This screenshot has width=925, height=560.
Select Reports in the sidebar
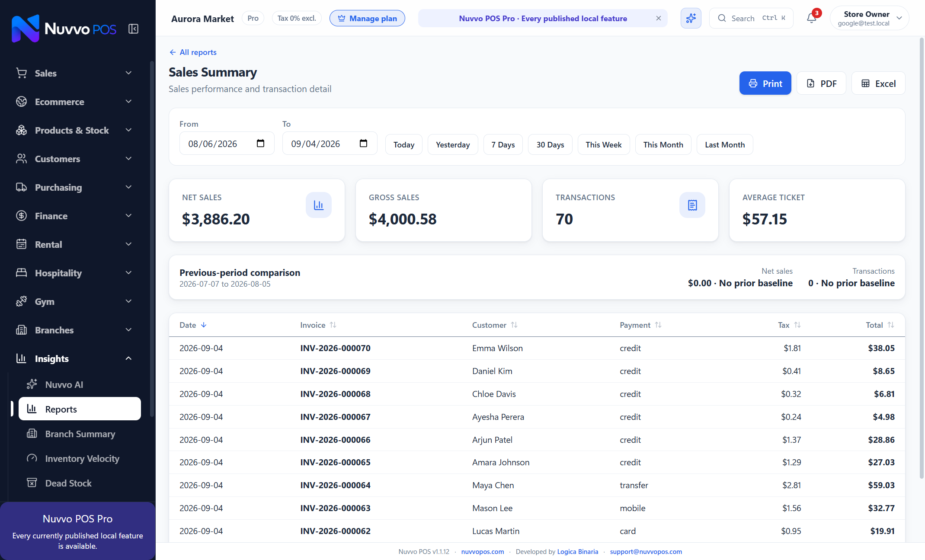tap(80, 409)
